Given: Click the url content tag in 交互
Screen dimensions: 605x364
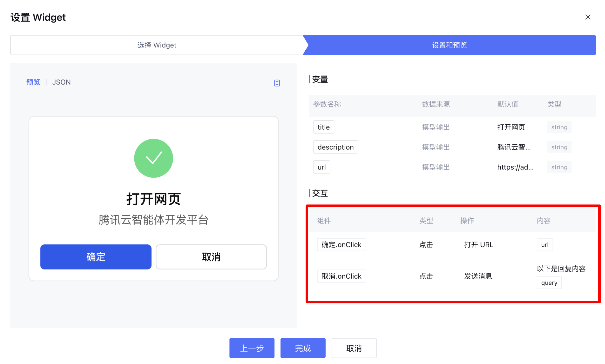Looking at the screenshot, I should pos(544,245).
